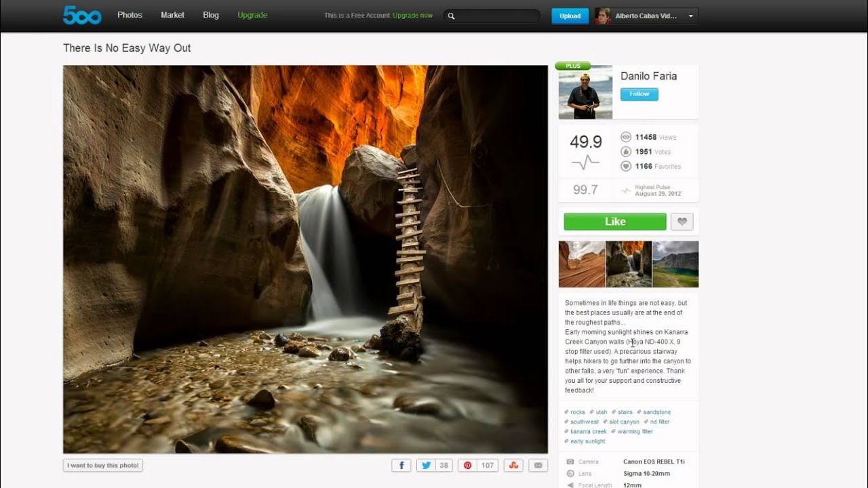Click the 'Sigma 10-20mm' lens value
Image resolution: width=868 pixels, height=488 pixels.
point(646,473)
